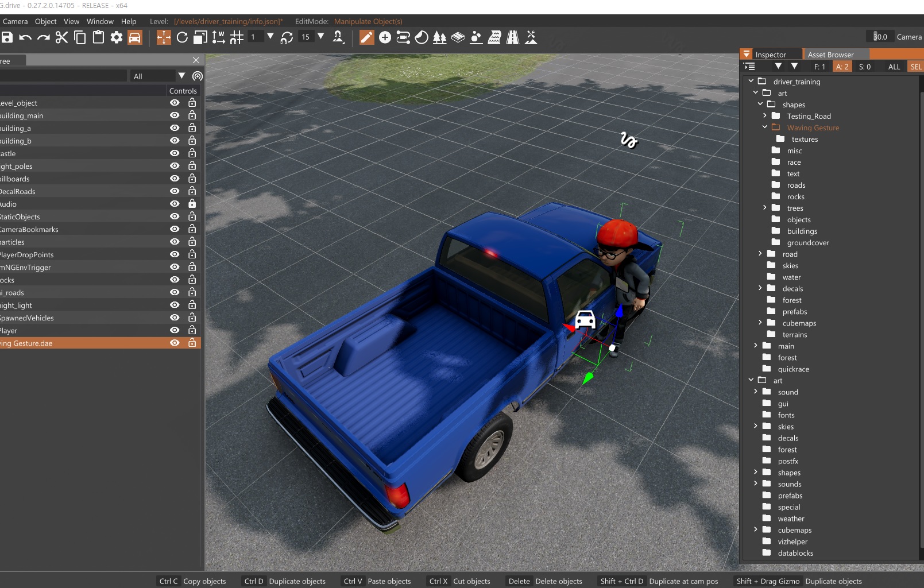This screenshot has height=588, width=924.
Task: Open the road editor icon
Action: click(x=513, y=37)
